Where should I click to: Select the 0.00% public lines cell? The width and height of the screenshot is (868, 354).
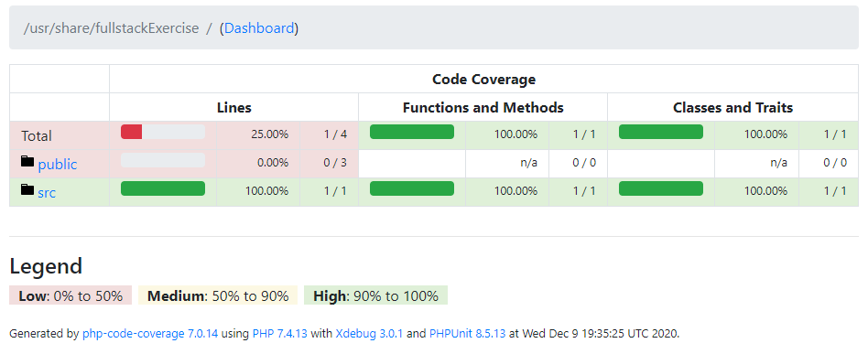258,164
